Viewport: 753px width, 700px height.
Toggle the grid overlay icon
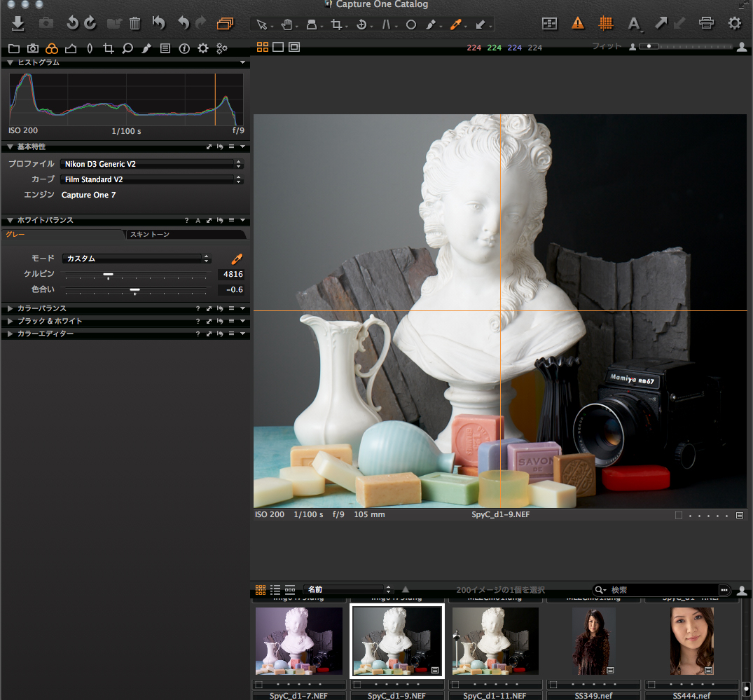coord(606,24)
